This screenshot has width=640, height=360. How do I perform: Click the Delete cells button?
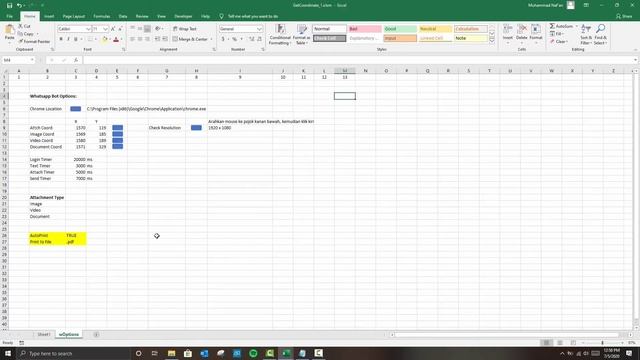tap(522, 33)
